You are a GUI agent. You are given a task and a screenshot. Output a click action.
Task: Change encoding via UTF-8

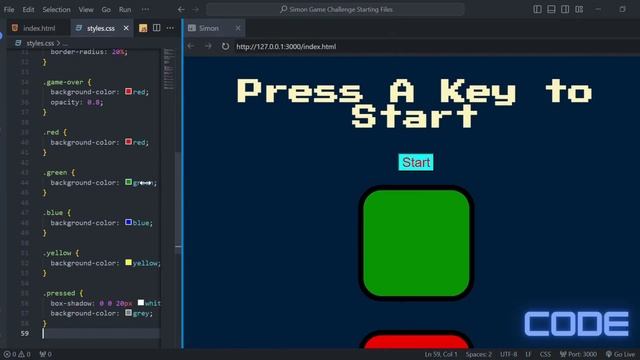pos(509,354)
